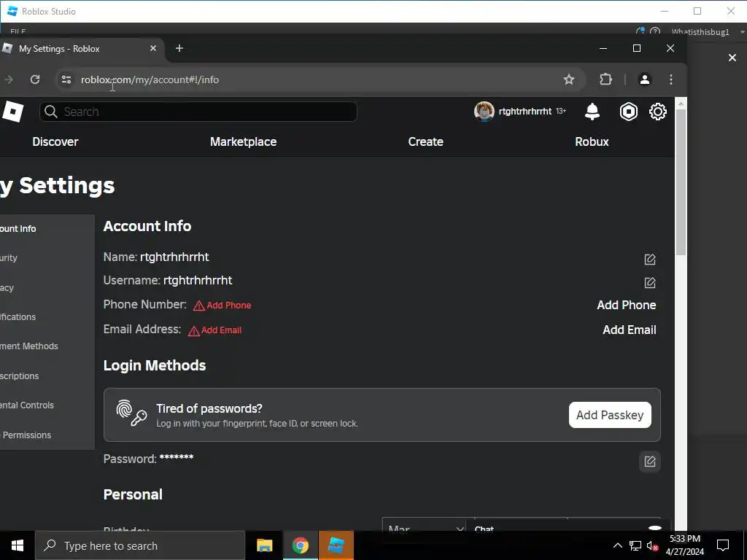Open the Chat bar at the bottom
Image resolution: width=747 pixels, height=560 pixels.
pos(567,526)
